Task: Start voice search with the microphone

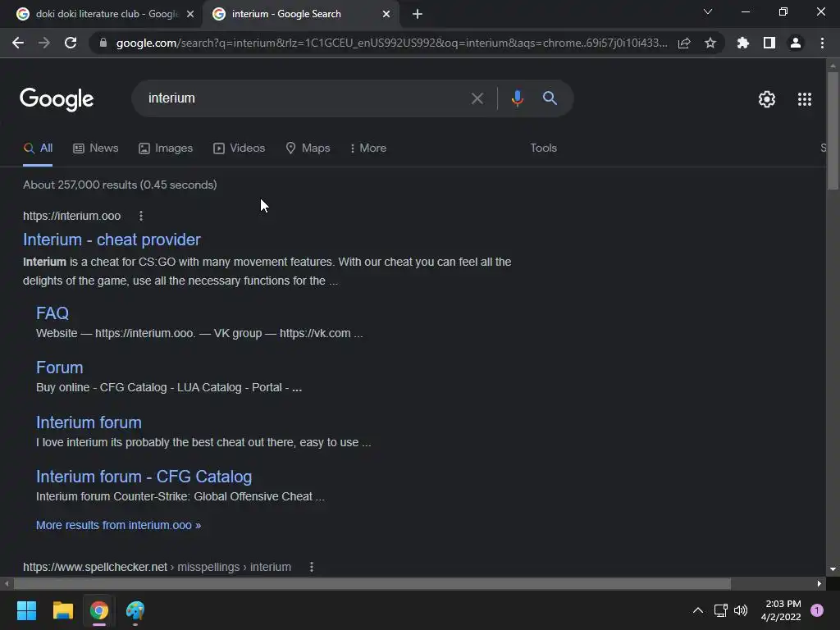Action: [x=517, y=98]
